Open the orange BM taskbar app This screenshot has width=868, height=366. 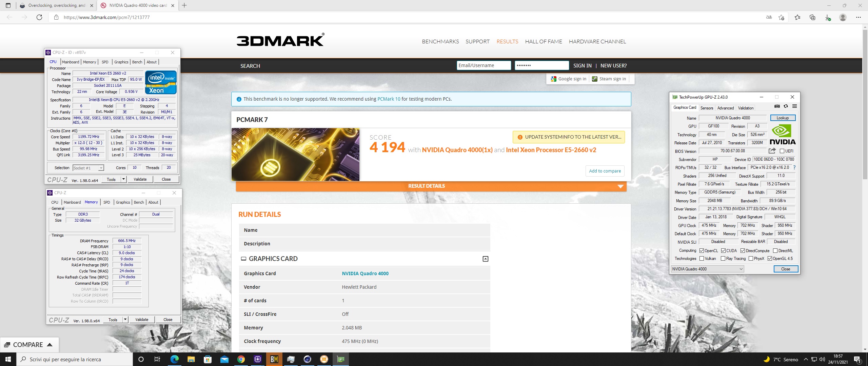click(x=274, y=359)
